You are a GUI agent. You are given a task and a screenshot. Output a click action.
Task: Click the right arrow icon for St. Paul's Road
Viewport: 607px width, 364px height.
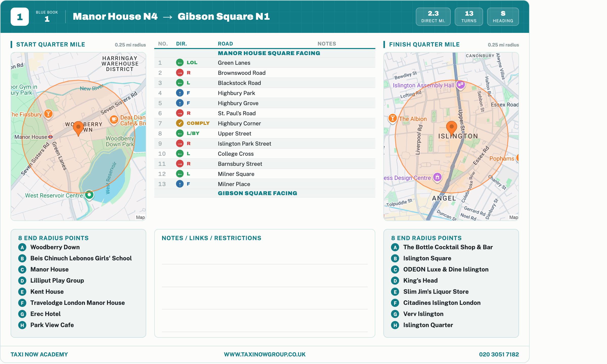180,113
